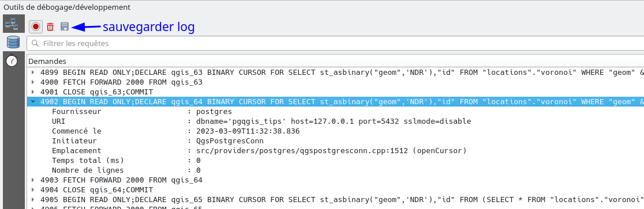Click the magnifier icon in filter field

(35, 43)
